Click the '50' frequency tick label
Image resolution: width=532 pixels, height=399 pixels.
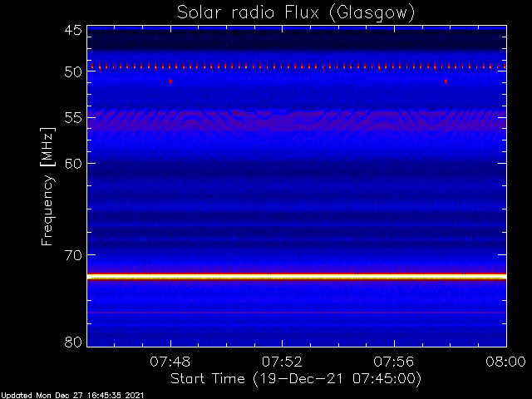[x=73, y=71]
